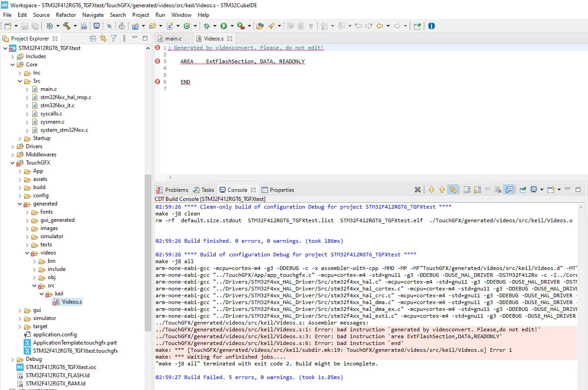The image size is (588, 390).
Task: Close the Videos.s editor tab
Action: [230, 39]
